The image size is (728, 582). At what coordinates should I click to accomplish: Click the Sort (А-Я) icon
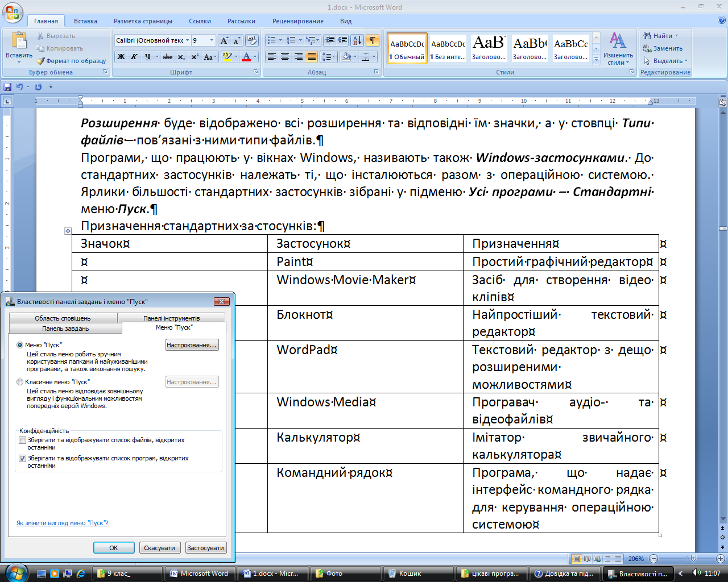tap(357, 40)
